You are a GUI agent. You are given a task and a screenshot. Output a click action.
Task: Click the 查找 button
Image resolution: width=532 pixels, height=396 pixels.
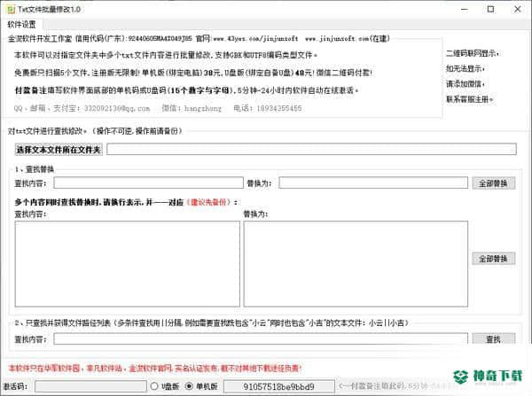[x=493, y=339]
